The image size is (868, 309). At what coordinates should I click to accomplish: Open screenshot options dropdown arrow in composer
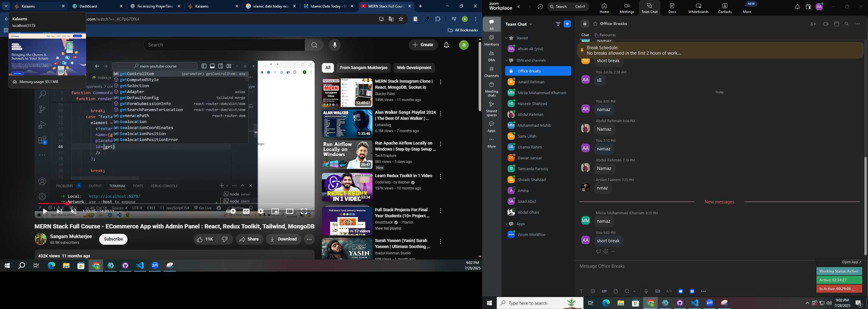634,291
